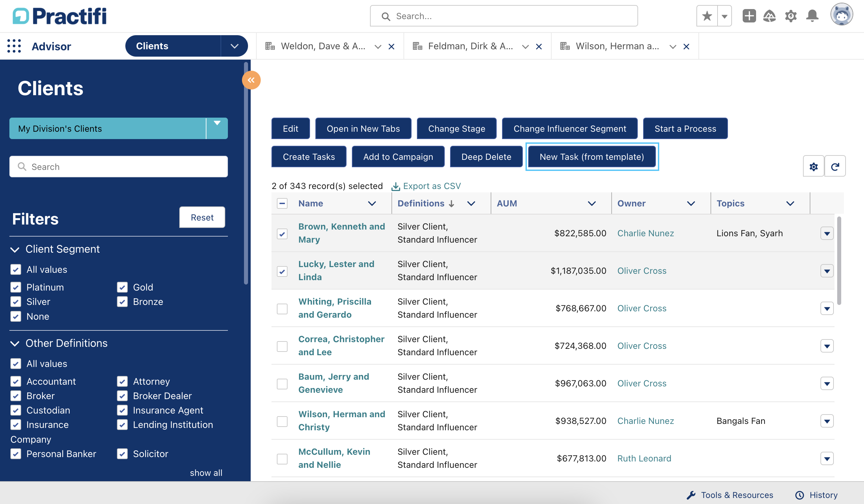This screenshot has width=864, height=504.
Task: Click the favorites star icon
Action: point(706,16)
